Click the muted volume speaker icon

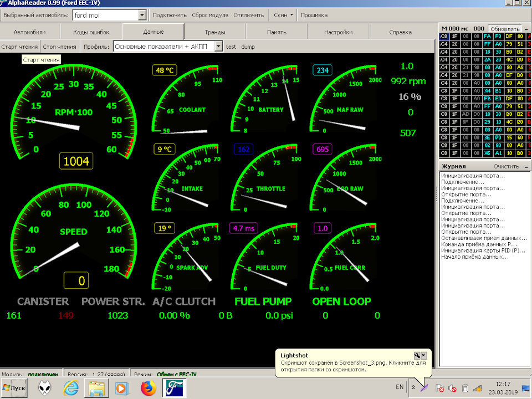pos(452,388)
